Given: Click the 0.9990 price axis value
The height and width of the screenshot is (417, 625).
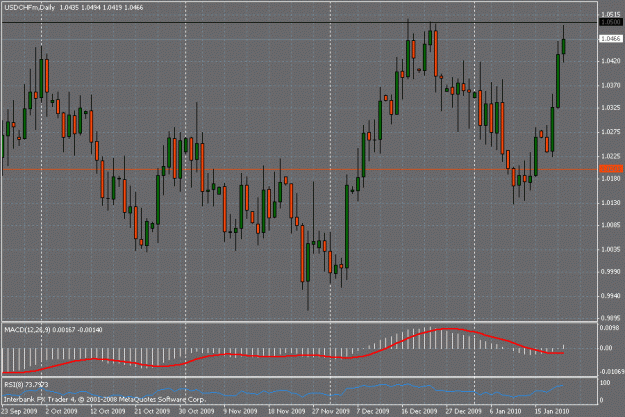Looking at the screenshot, I should pos(611,272).
